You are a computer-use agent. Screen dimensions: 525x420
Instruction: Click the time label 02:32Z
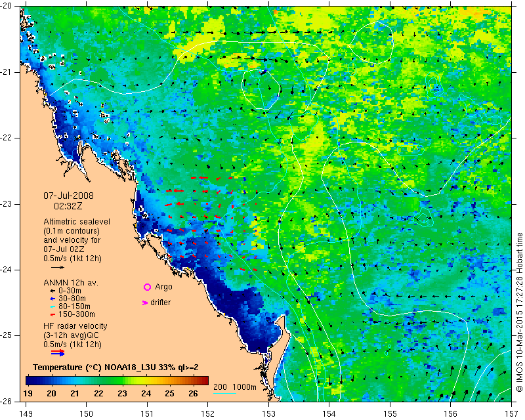click(x=68, y=206)
